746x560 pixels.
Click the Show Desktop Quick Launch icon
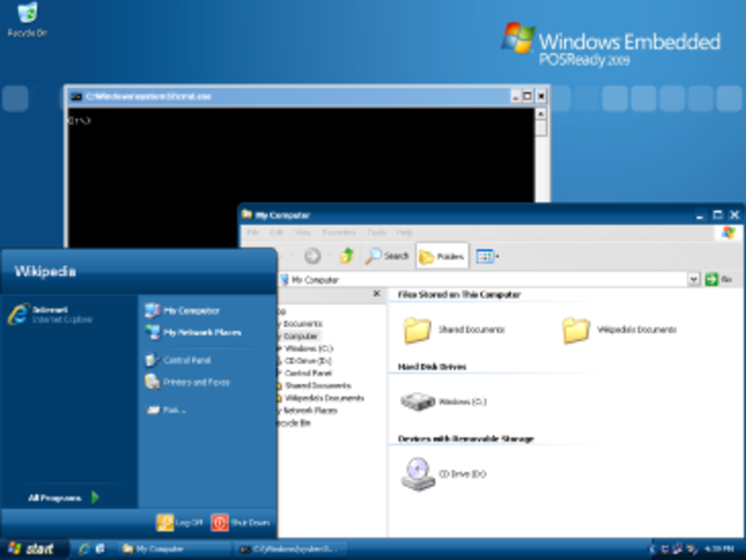tap(100, 548)
